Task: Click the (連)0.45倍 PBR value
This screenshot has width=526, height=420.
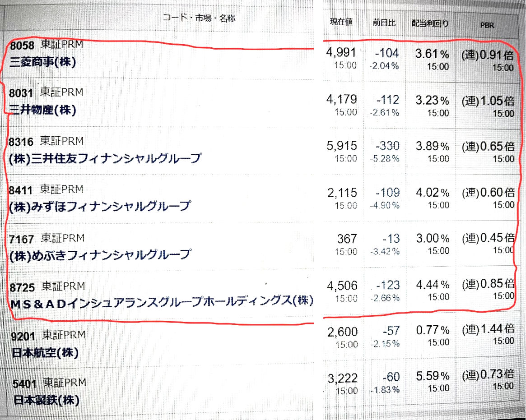Action: tap(488, 238)
